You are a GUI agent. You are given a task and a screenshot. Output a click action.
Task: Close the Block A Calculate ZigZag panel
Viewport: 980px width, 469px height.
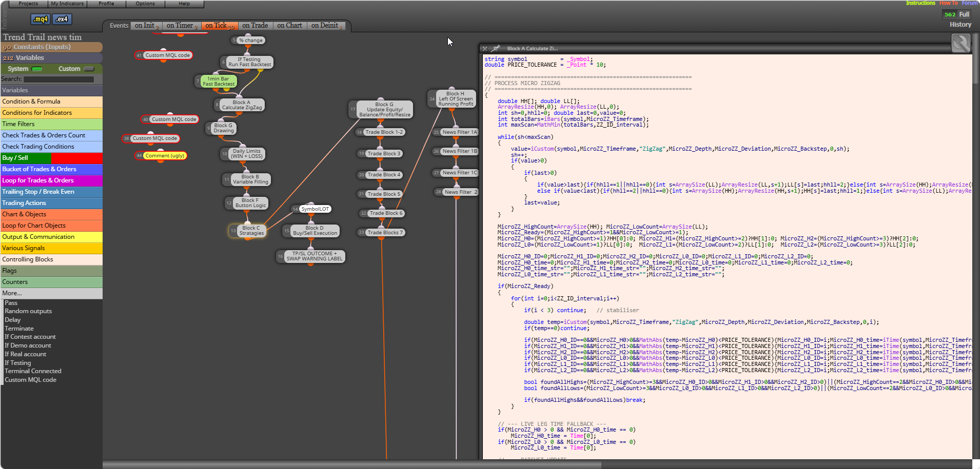click(x=485, y=49)
